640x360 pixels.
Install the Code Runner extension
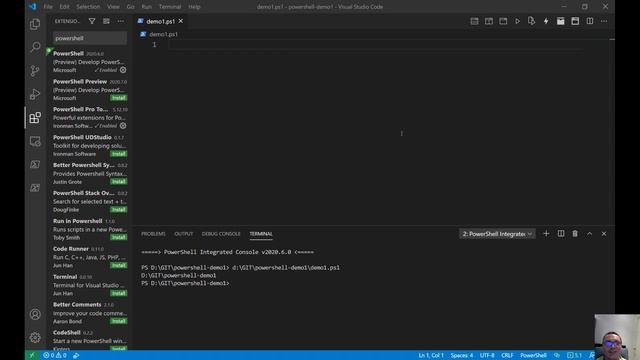[119, 265]
